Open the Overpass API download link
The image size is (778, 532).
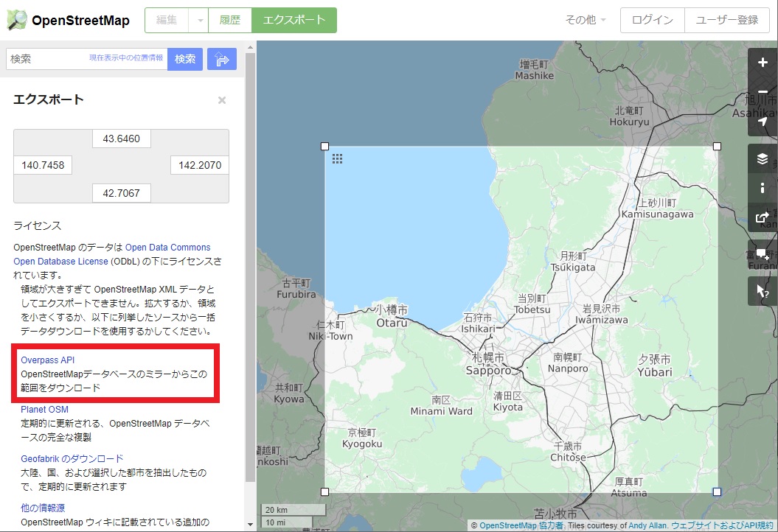[47, 360]
